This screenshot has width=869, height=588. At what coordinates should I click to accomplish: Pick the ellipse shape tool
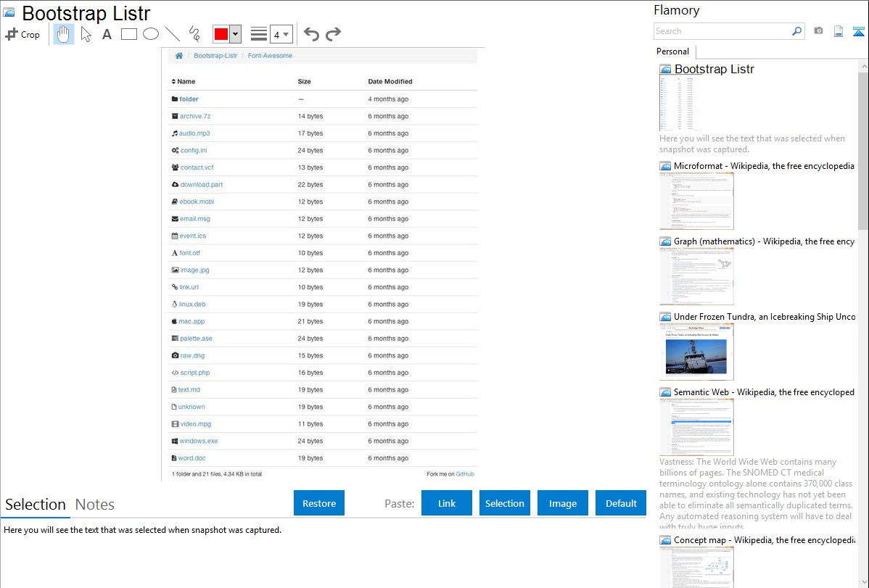click(x=151, y=34)
